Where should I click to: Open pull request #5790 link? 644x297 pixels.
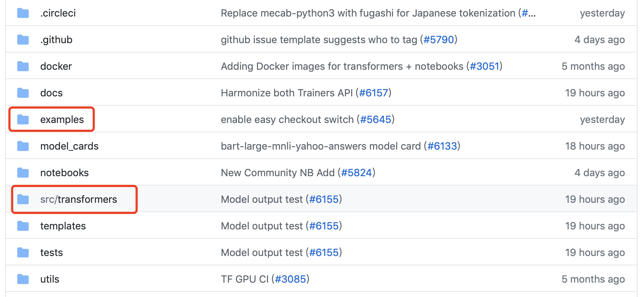tap(439, 40)
